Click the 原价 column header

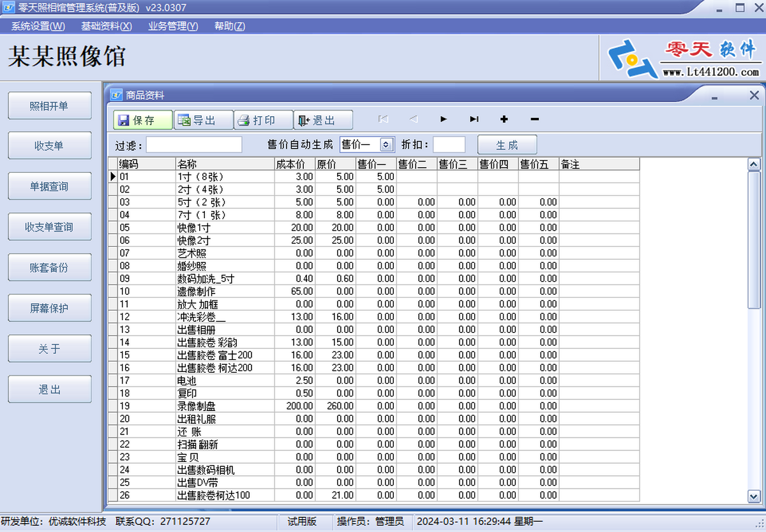(x=336, y=164)
